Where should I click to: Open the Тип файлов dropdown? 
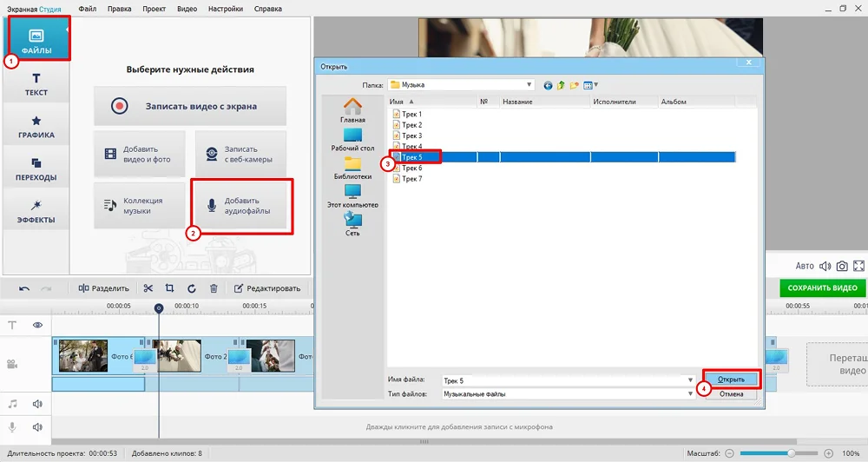[x=690, y=394]
